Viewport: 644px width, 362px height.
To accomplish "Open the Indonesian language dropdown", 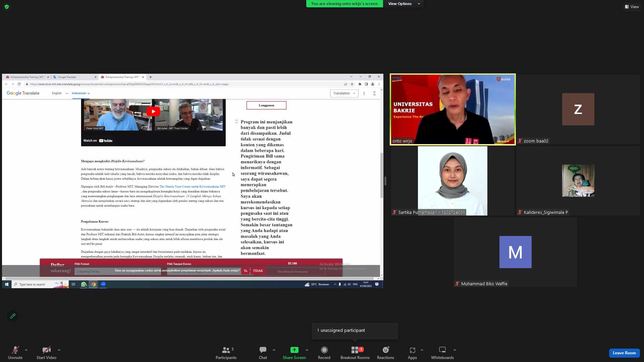I will pos(81,94).
